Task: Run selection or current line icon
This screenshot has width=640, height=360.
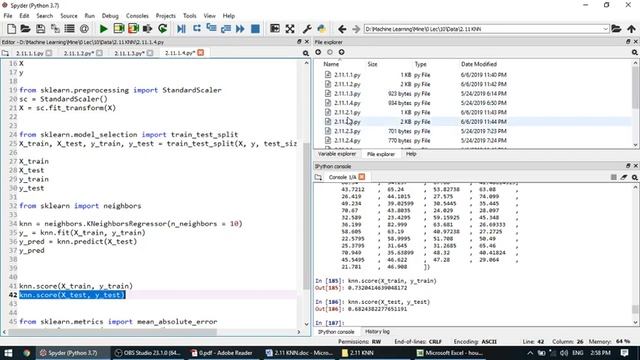Action: tap(147, 29)
